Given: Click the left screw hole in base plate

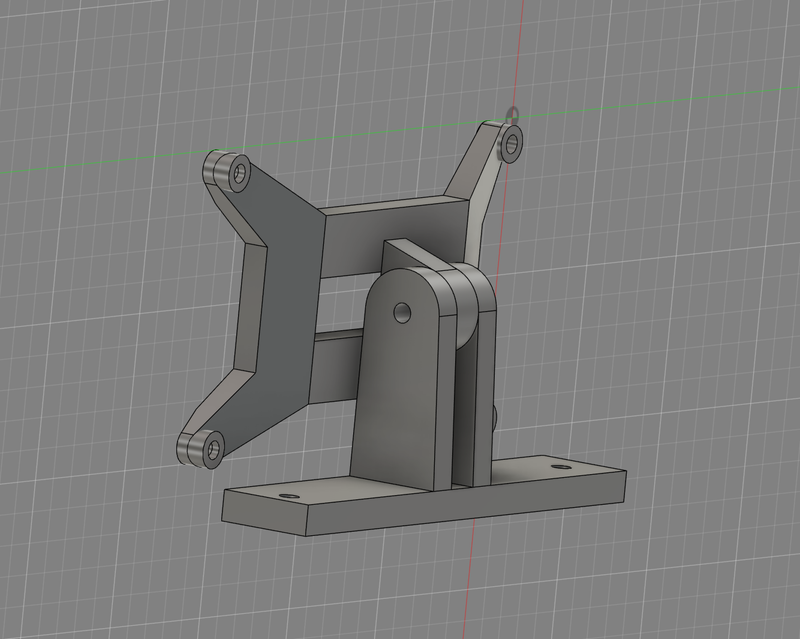Looking at the screenshot, I should [289, 495].
